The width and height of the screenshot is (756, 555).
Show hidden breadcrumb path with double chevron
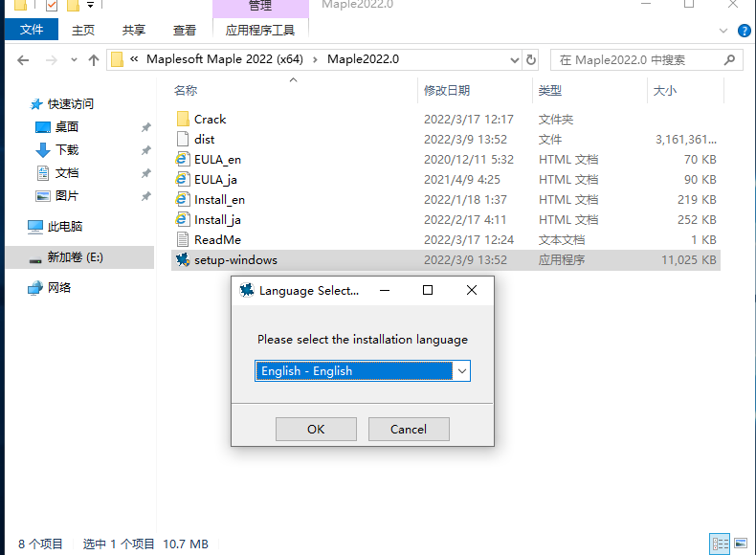134,59
